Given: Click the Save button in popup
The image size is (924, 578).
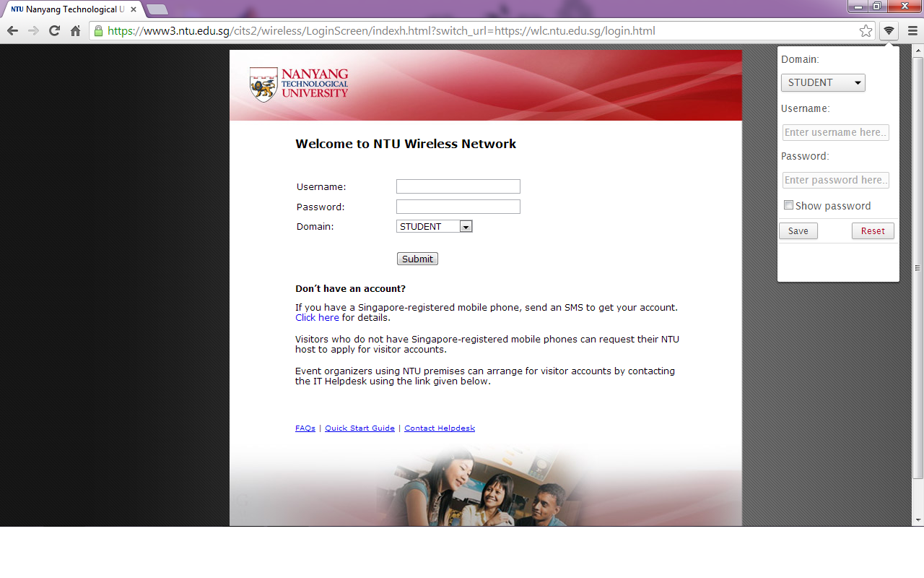Looking at the screenshot, I should (798, 230).
